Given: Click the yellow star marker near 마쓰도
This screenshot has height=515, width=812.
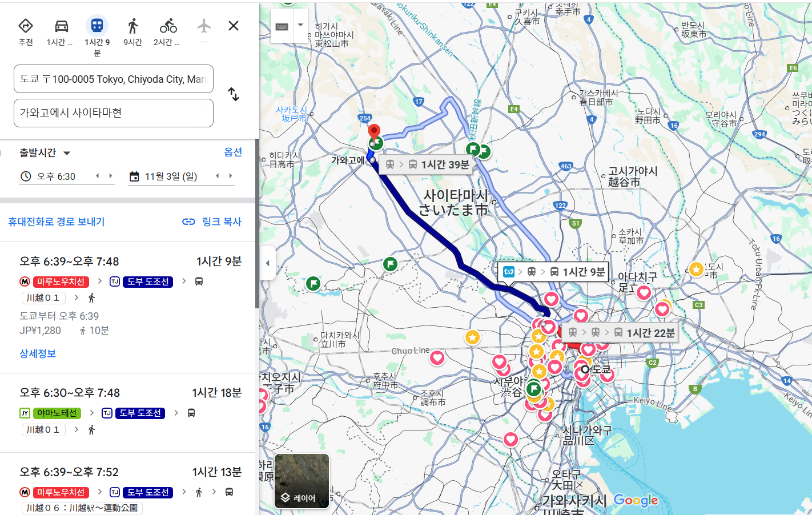Looking at the screenshot, I should tap(696, 269).
